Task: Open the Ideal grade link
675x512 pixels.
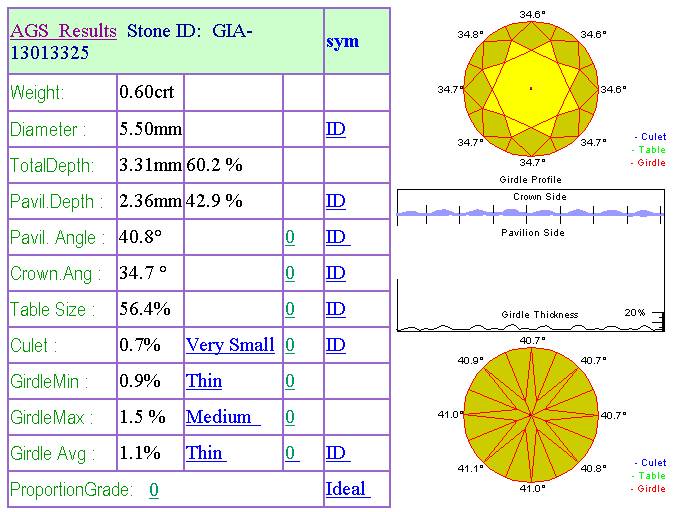Action: tap(348, 489)
